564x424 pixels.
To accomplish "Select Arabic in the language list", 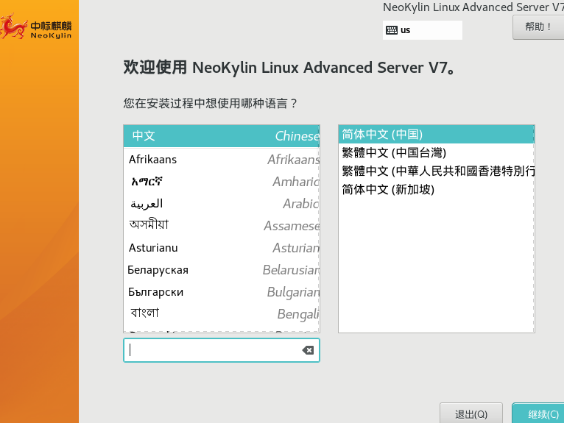I will pos(222,204).
